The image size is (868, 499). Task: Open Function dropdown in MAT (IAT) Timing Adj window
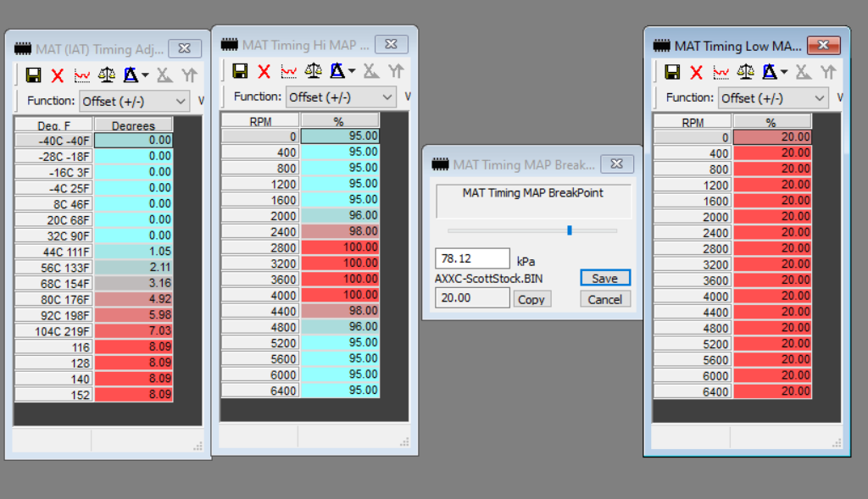[x=135, y=102]
